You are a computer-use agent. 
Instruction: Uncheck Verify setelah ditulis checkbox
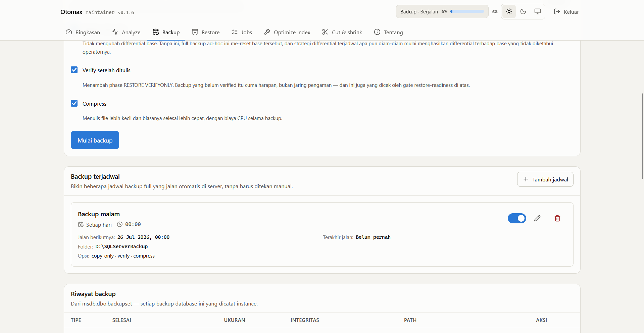pyautogui.click(x=74, y=70)
